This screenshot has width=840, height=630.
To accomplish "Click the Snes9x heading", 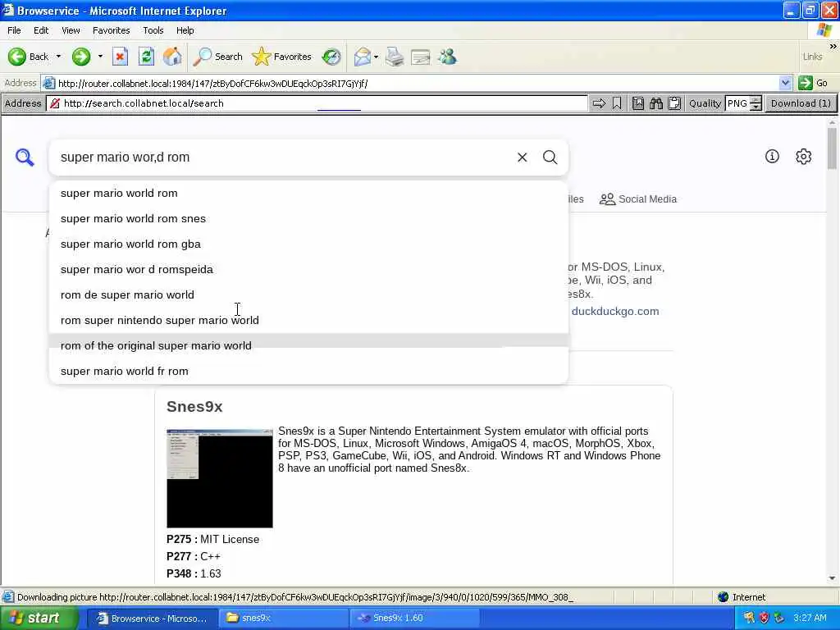I will pyautogui.click(x=194, y=407).
